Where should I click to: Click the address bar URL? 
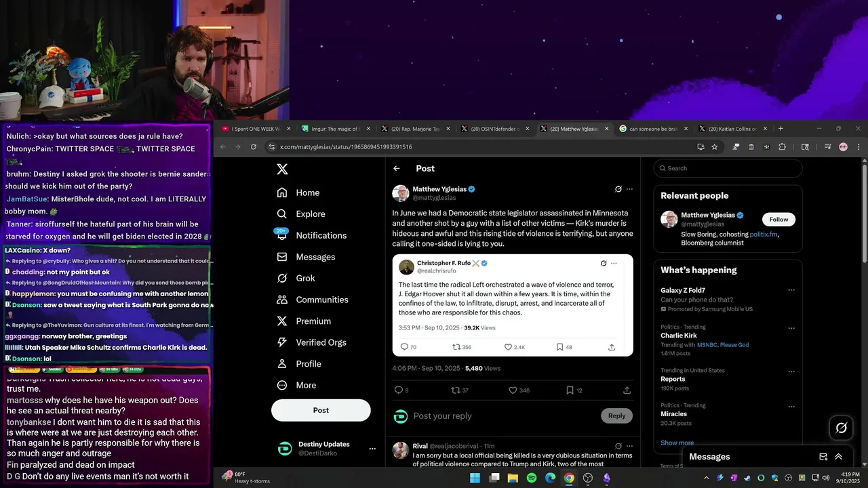346,146
